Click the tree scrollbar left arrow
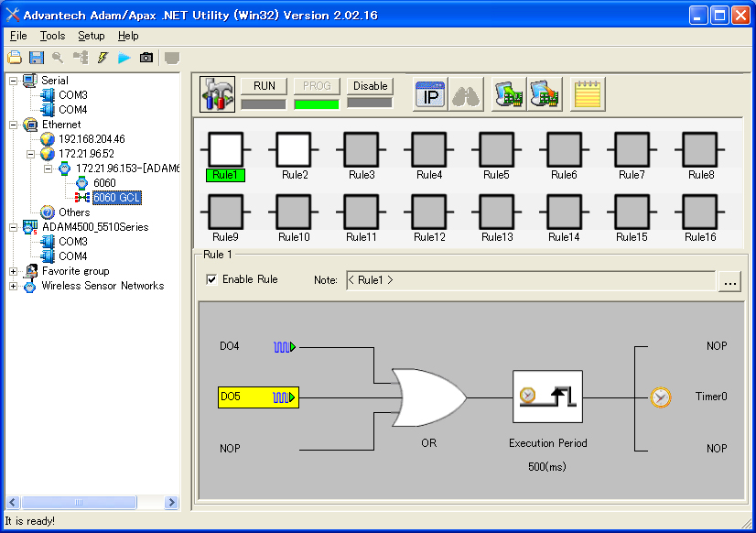 pos(13,503)
